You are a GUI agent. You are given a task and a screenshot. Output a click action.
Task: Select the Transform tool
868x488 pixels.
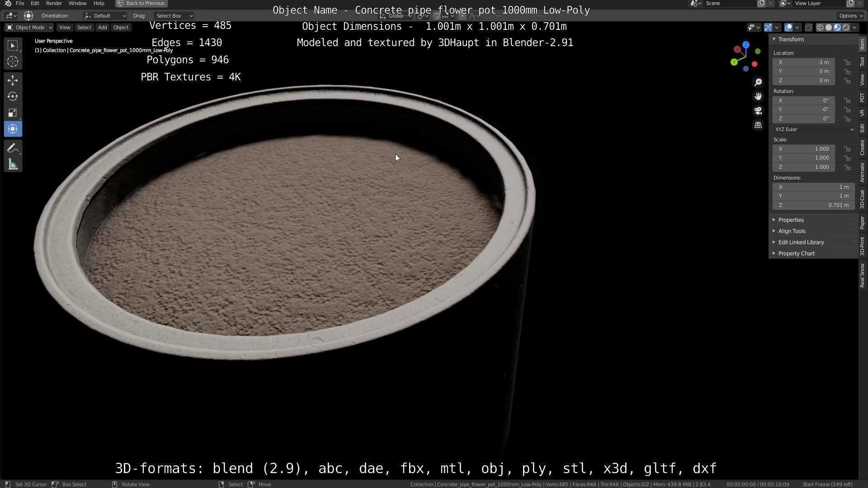coord(13,129)
